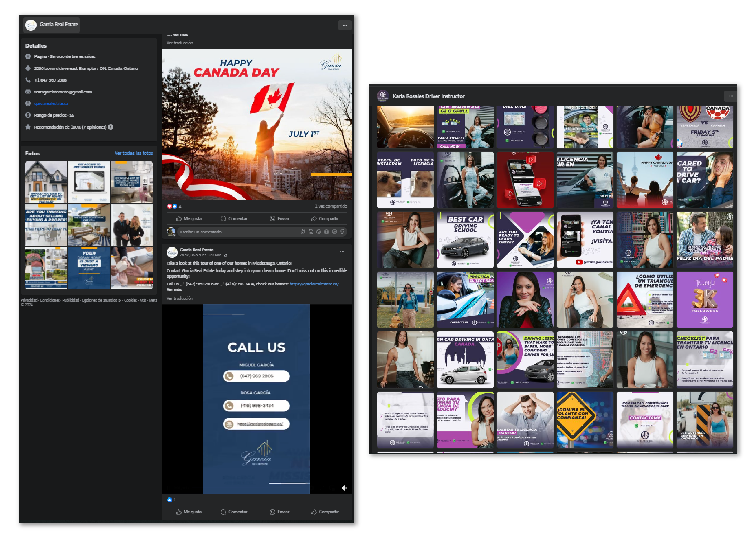Expand post text with Ver más
756x538 pixels.
click(x=174, y=289)
